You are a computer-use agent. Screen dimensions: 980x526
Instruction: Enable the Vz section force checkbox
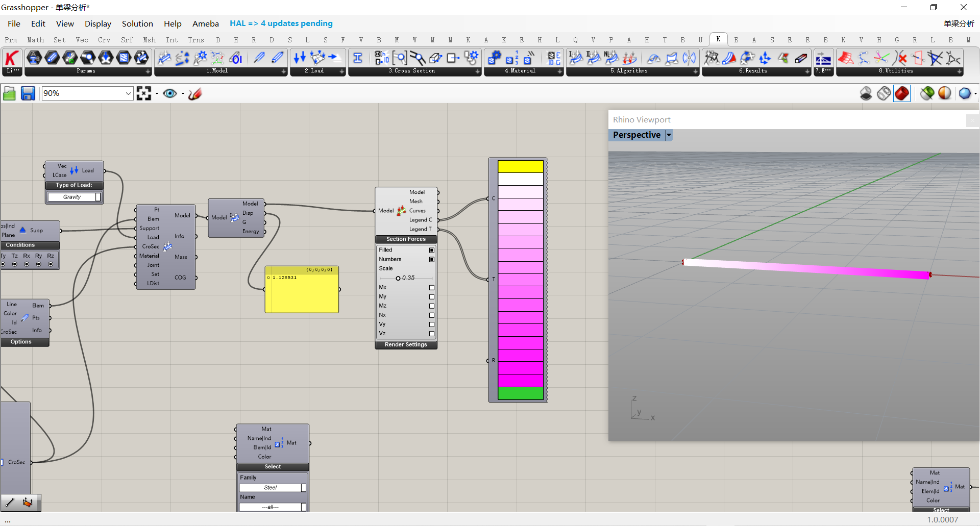(432, 334)
